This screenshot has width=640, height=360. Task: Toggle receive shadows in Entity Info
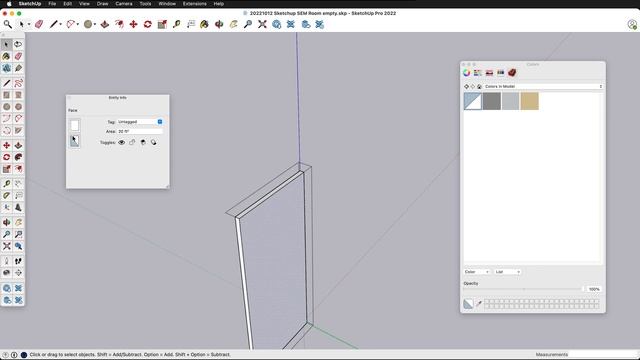143,142
